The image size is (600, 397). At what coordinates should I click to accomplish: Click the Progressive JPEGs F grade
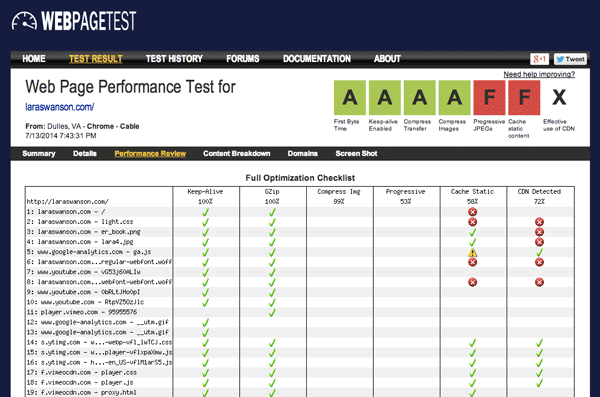tap(489, 98)
